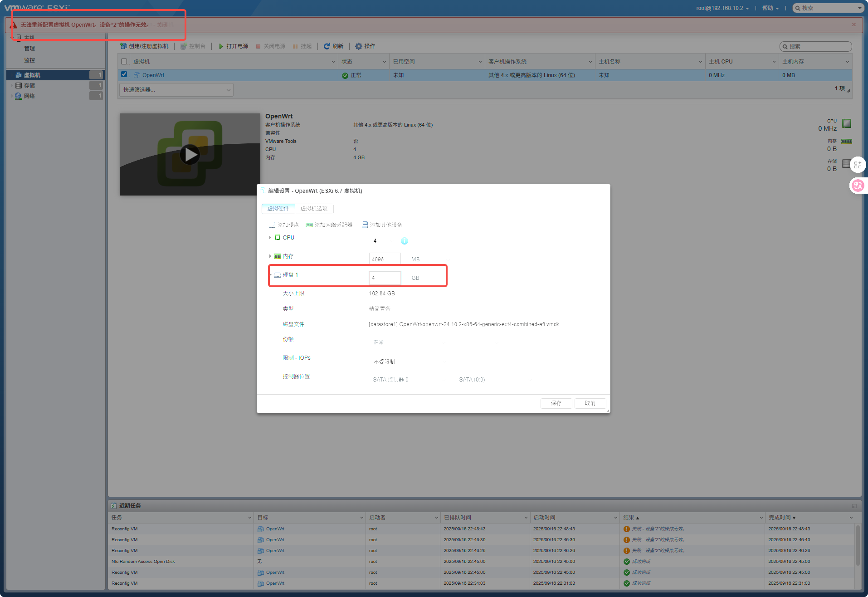Click the Hard disk 1 drive icon

(x=278, y=275)
